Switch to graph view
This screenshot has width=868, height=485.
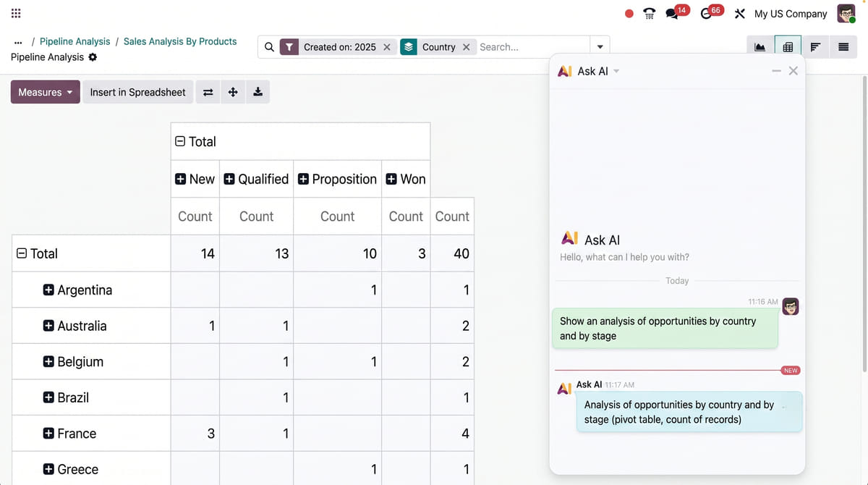759,47
